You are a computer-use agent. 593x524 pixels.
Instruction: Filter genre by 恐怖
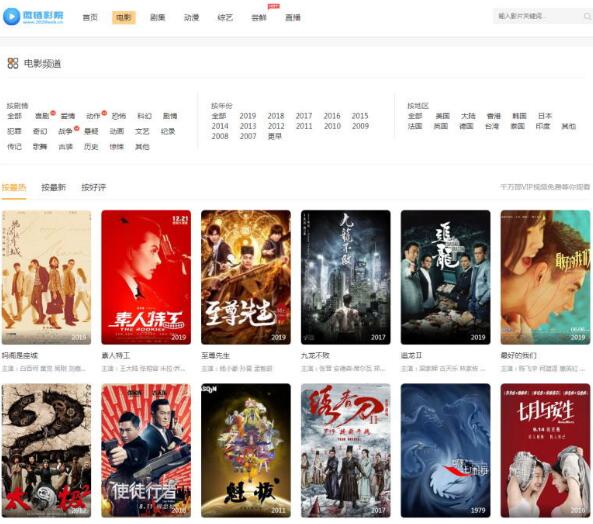pos(119,116)
